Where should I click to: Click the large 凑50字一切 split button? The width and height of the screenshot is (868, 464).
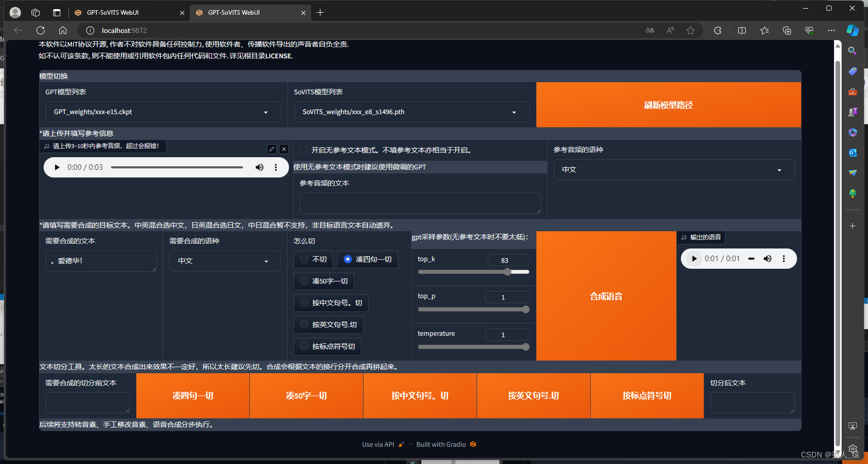[306, 396]
